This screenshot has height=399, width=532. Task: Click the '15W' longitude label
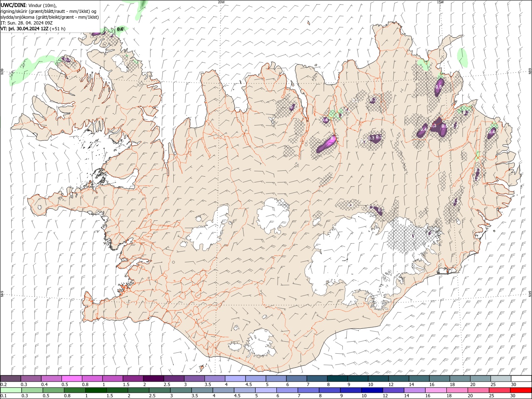point(440,2)
